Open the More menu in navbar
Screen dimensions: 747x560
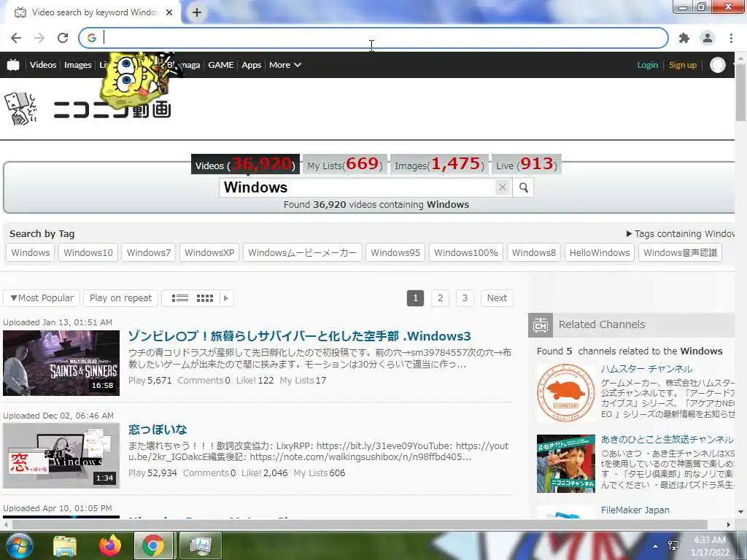[x=285, y=65]
